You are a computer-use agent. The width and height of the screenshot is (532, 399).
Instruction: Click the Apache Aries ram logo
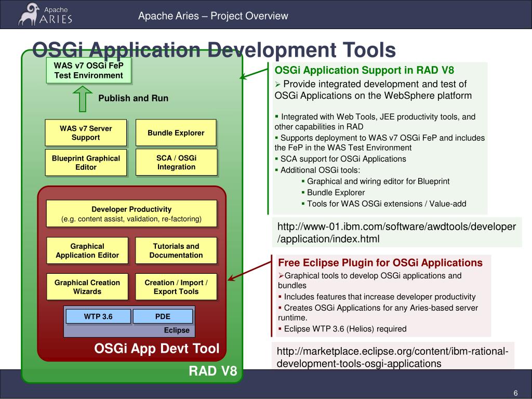pyautogui.click(x=45, y=15)
